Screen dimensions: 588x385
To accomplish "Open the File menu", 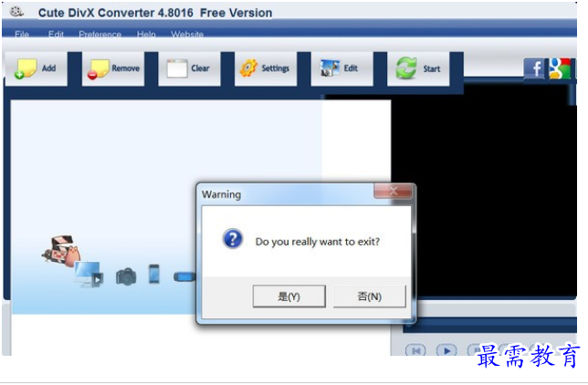I will click(22, 34).
